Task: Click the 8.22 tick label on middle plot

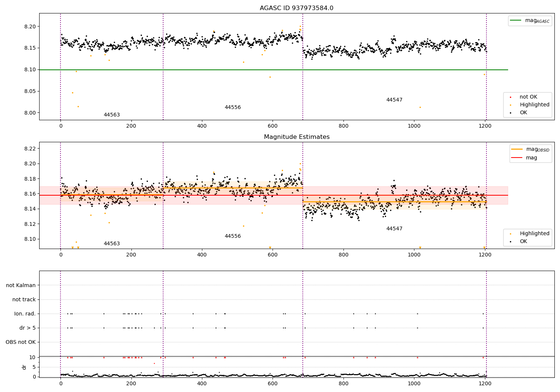Action: pos(30,149)
